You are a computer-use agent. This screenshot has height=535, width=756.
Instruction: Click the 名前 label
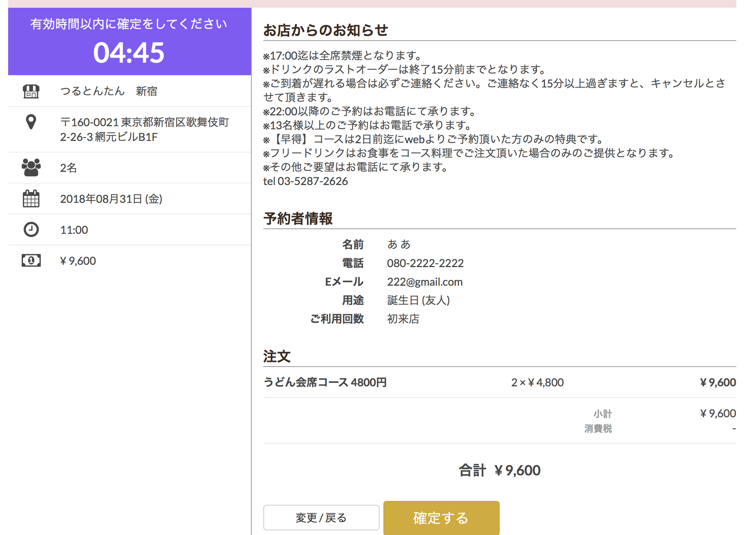click(353, 244)
